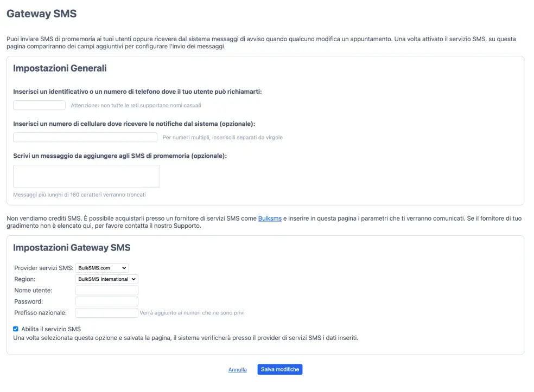Select the Impostazioni Generali section heading
The image size is (534, 392).
[60, 68]
